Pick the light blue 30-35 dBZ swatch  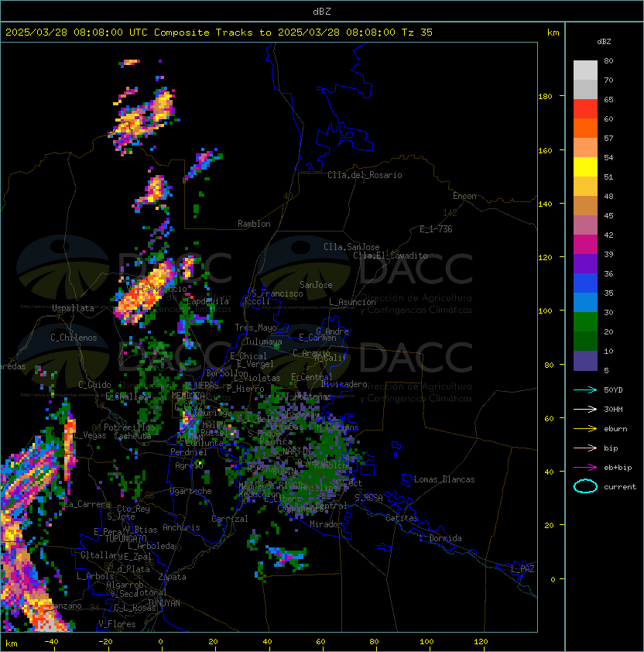[585, 302]
